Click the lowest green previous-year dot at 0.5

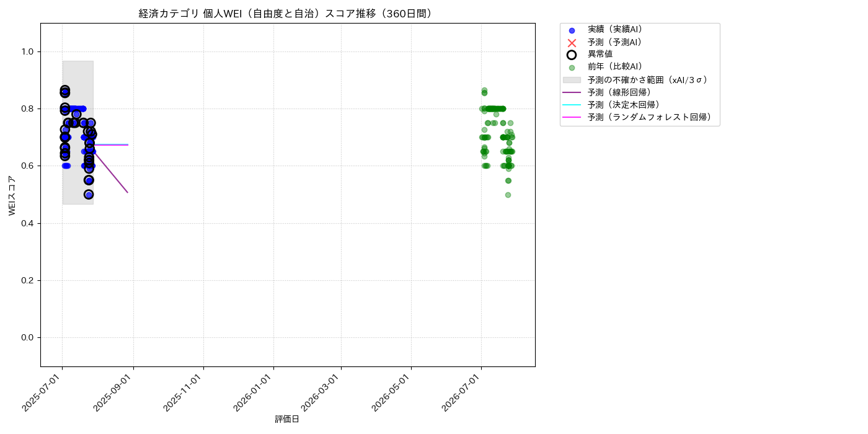point(508,195)
